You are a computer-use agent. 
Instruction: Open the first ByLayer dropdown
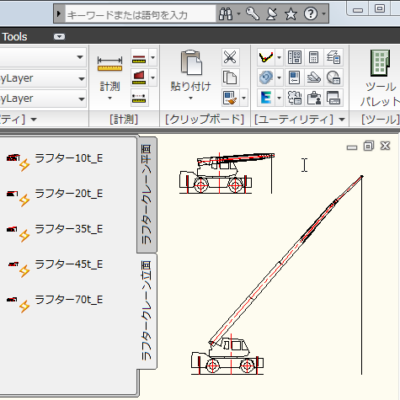coord(43,78)
